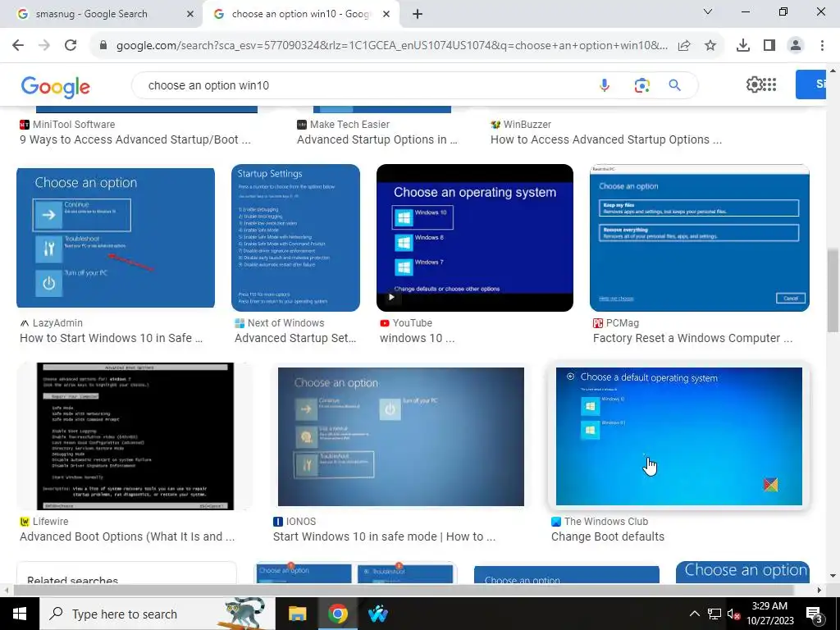Open Start Windows 10 in safe mode link
Viewport: 840px width, 630px height.
(384, 536)
